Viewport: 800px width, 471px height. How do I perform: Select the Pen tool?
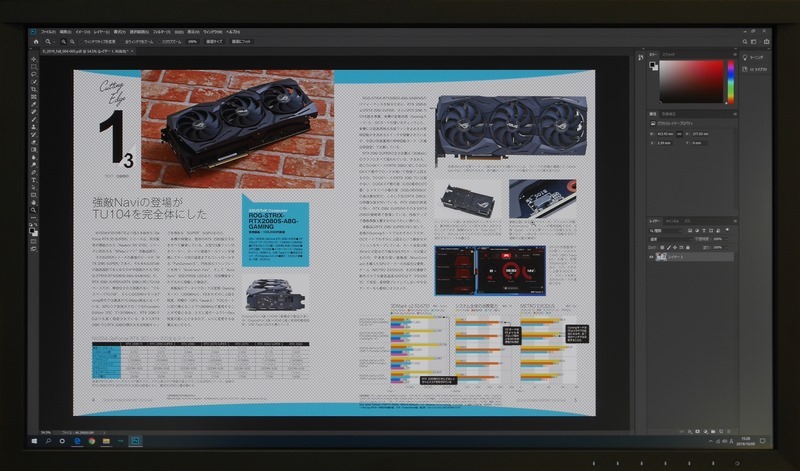(x=34, y=172)
